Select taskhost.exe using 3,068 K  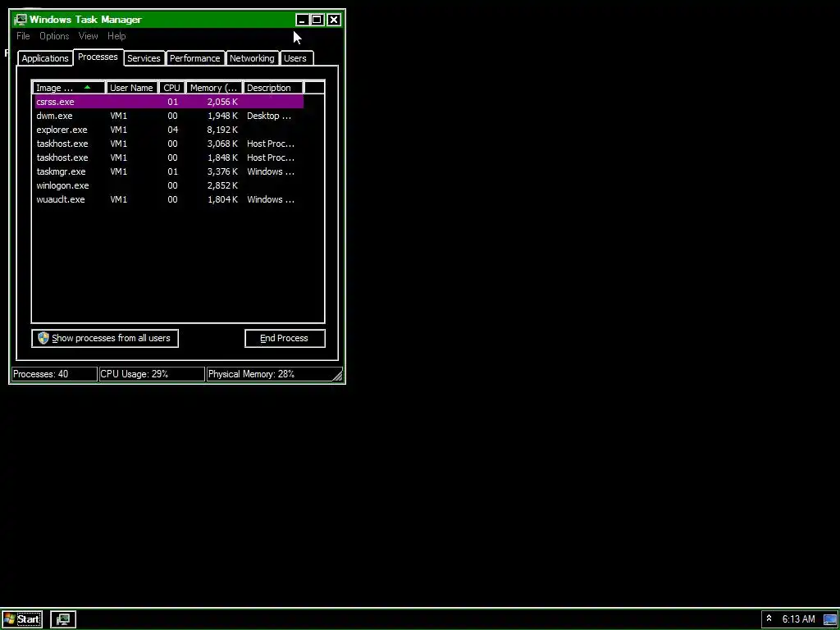[x=169, y=144]
